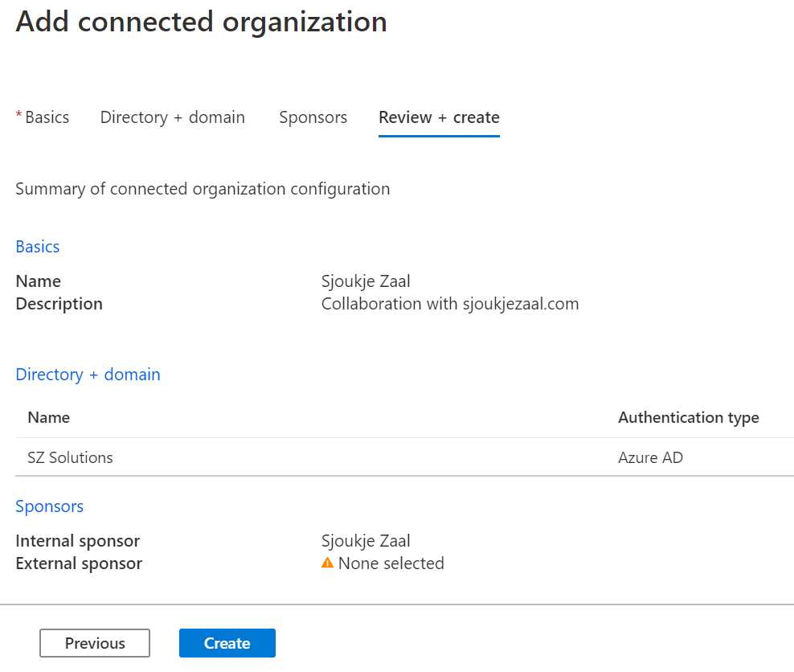Select the Review + create tab

coord(439,117)
